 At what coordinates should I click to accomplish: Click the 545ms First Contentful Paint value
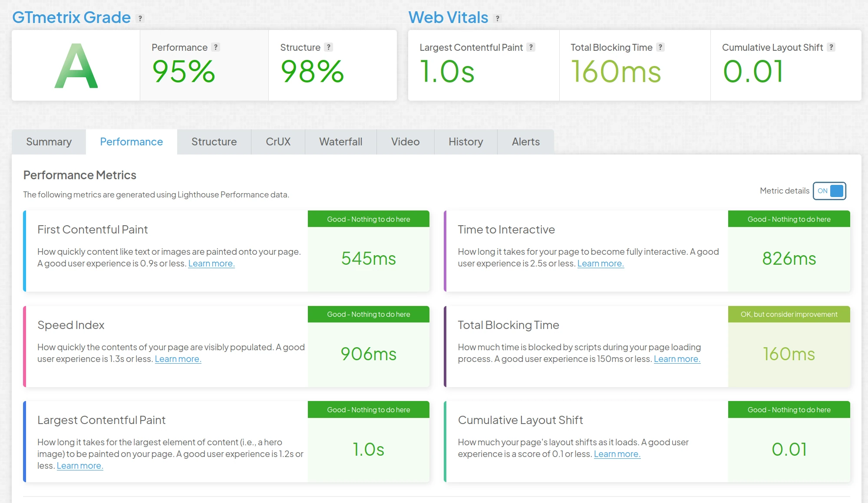tap(368, 258)
